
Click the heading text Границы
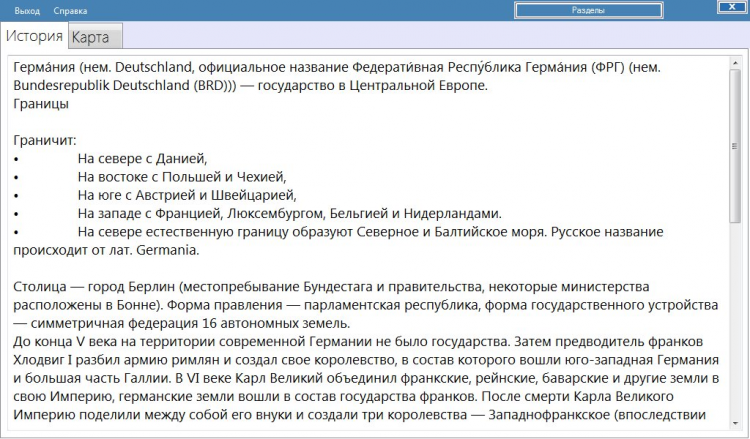(41, 104)
